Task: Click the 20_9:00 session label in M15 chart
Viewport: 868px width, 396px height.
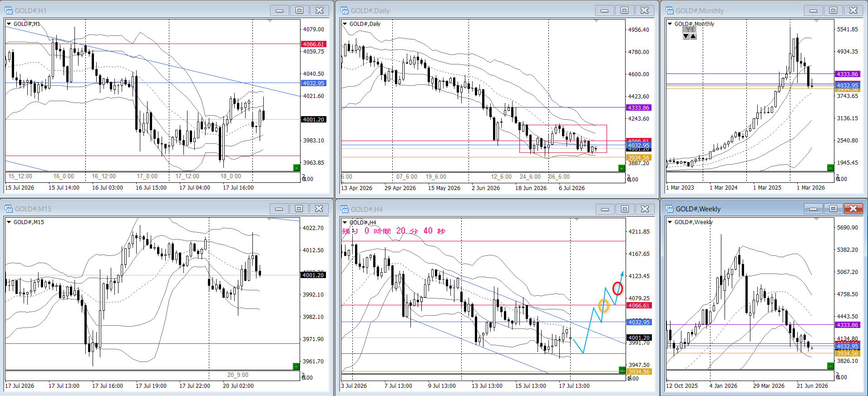Action: coord(238,375)
